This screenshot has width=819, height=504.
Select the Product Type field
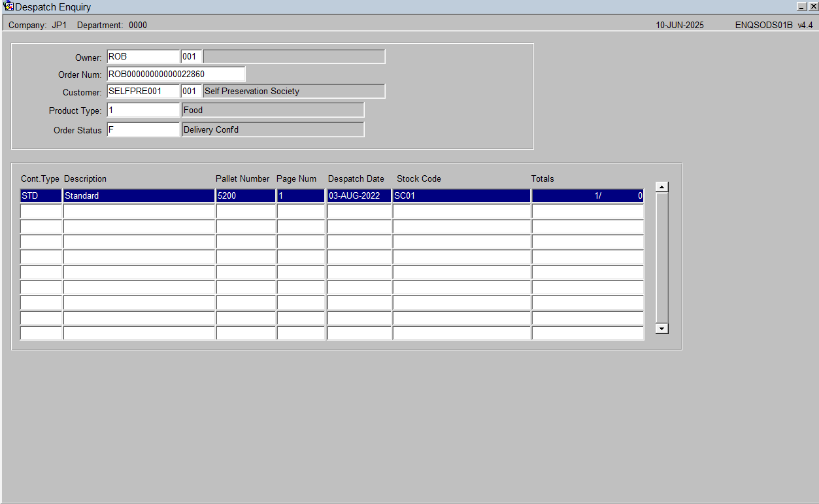143,110
